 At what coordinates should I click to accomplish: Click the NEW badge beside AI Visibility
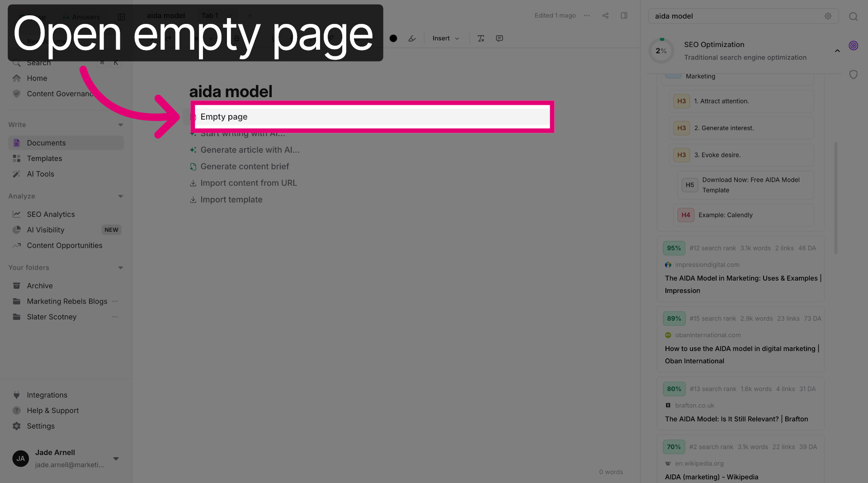[111, 230]
